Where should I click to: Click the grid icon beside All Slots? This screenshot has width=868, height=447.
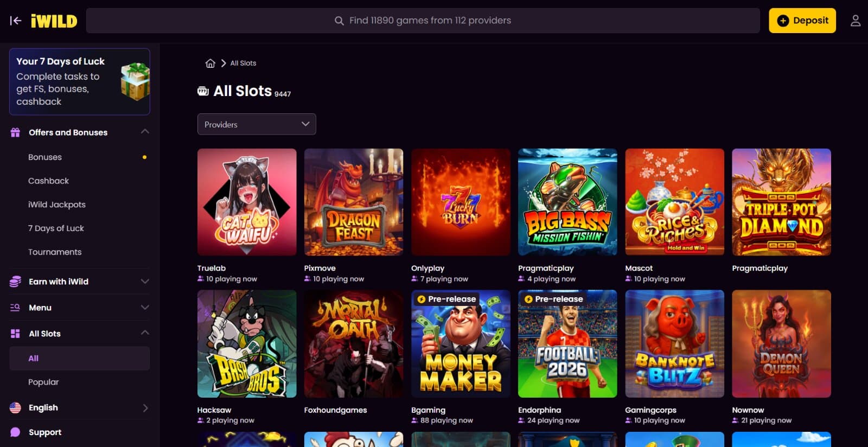coord(15,334)
